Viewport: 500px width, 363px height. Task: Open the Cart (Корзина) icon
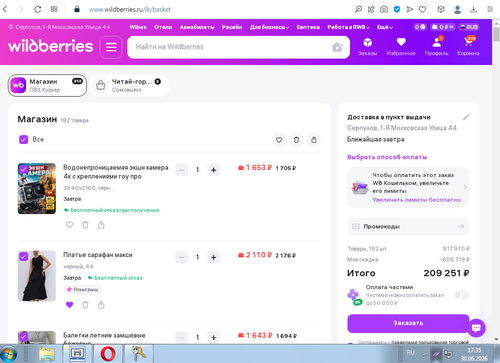468,42
